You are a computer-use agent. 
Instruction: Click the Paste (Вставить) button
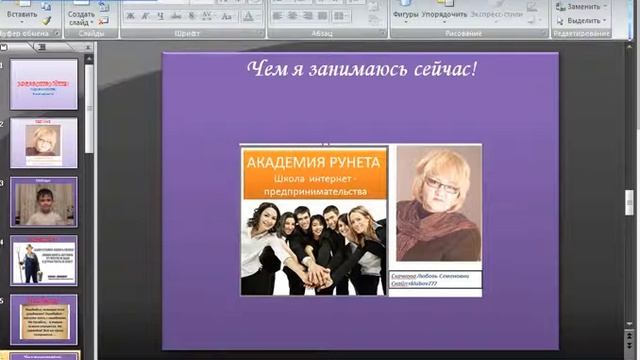[22, 12]
